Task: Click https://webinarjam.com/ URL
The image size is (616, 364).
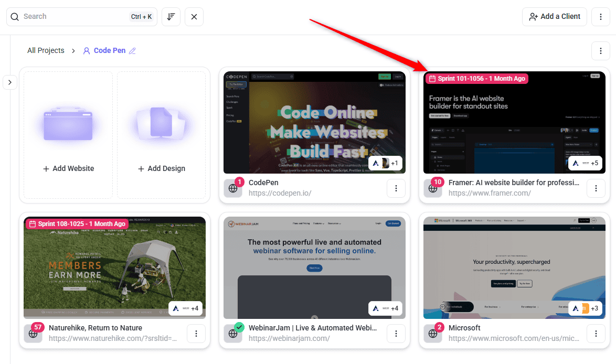Action: coord(289,338)
